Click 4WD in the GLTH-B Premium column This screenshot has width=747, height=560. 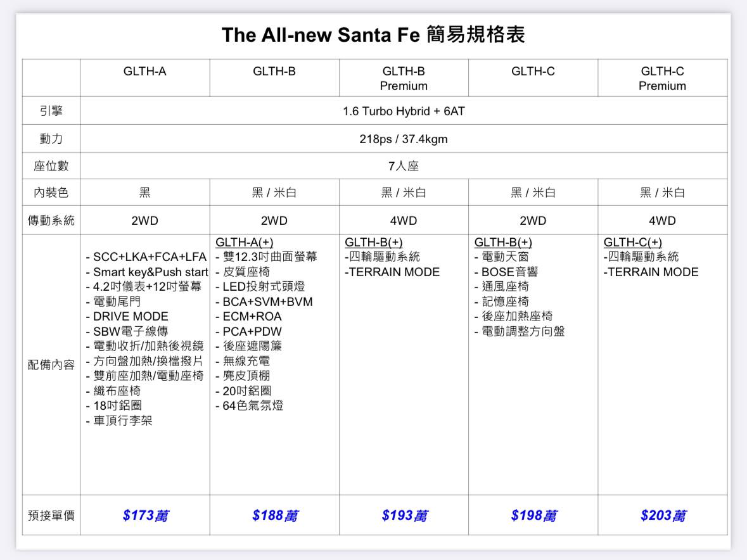coord(404,221)
